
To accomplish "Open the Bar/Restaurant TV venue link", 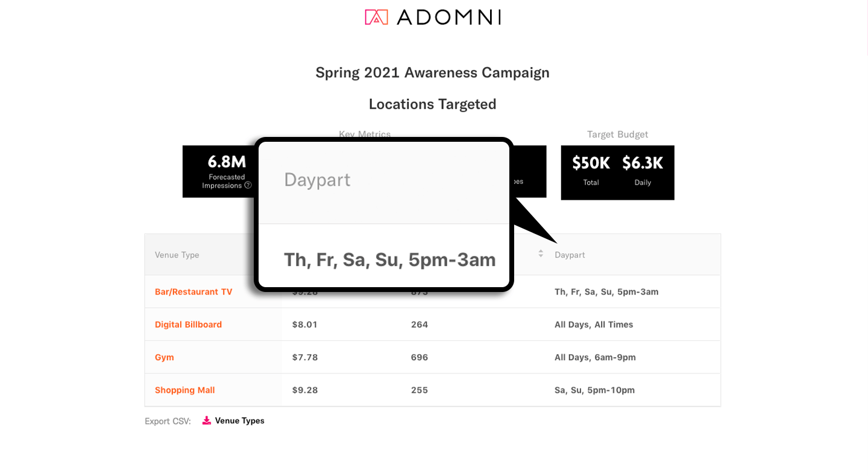I will (193, 292).
